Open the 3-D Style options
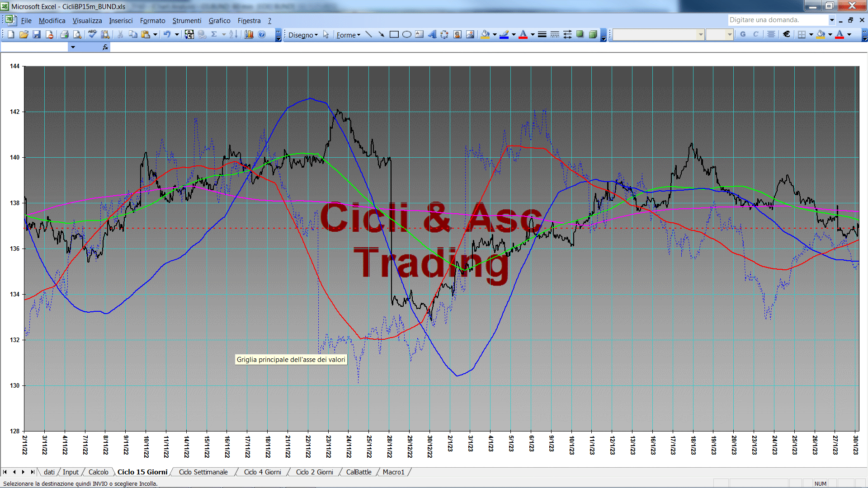868x488 pixels. [x=593, y=34]
